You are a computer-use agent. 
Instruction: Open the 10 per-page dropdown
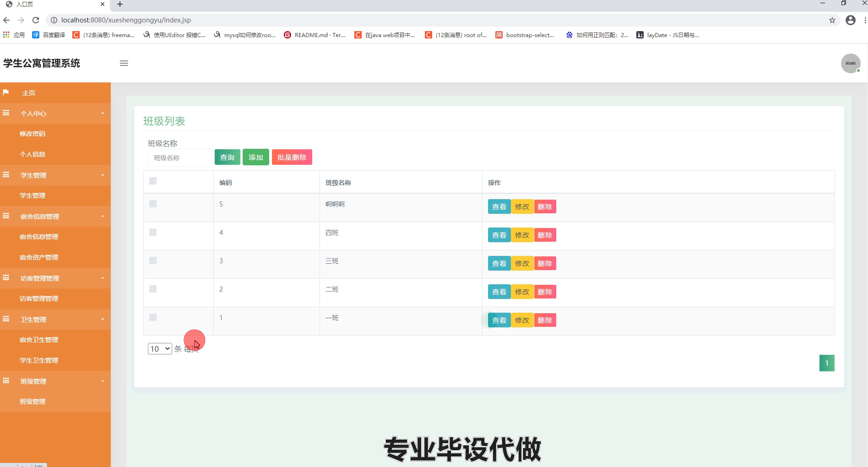pyautogui.click(x=160, y=349)
